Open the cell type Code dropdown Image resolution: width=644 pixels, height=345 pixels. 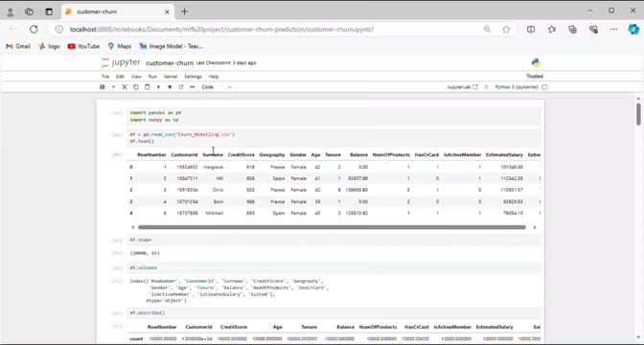(x=217, y=87)
